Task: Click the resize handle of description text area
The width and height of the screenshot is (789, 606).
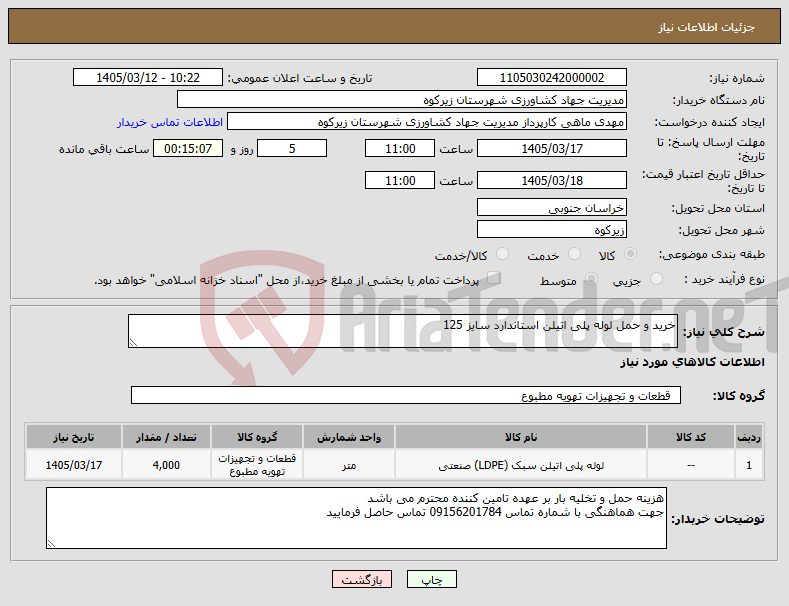Action: click(133, 343)
